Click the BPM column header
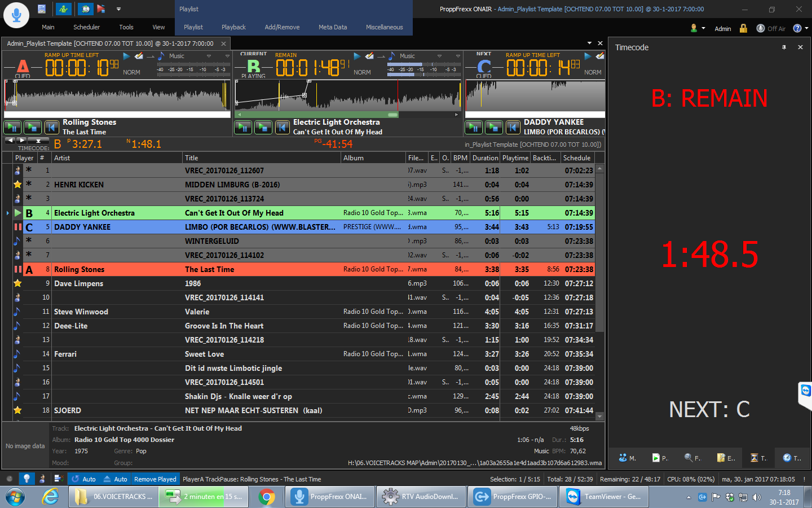The height and width of the screenshot is (508, 812). pyautogui.click(x=460, y=158)
